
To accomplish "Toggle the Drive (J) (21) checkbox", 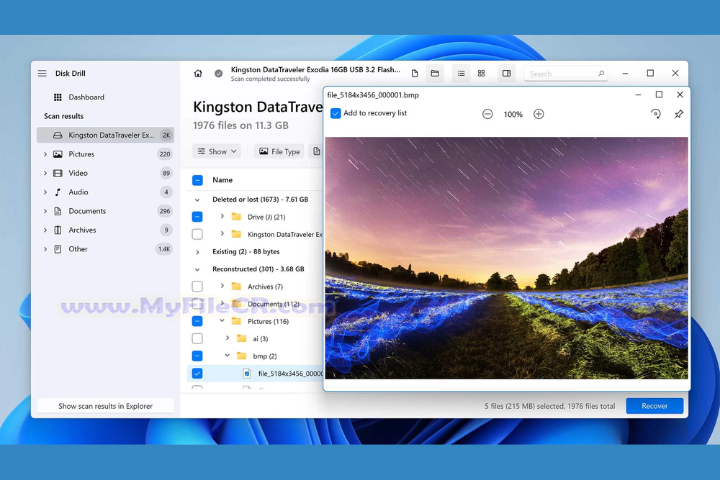I will (197, 217).
